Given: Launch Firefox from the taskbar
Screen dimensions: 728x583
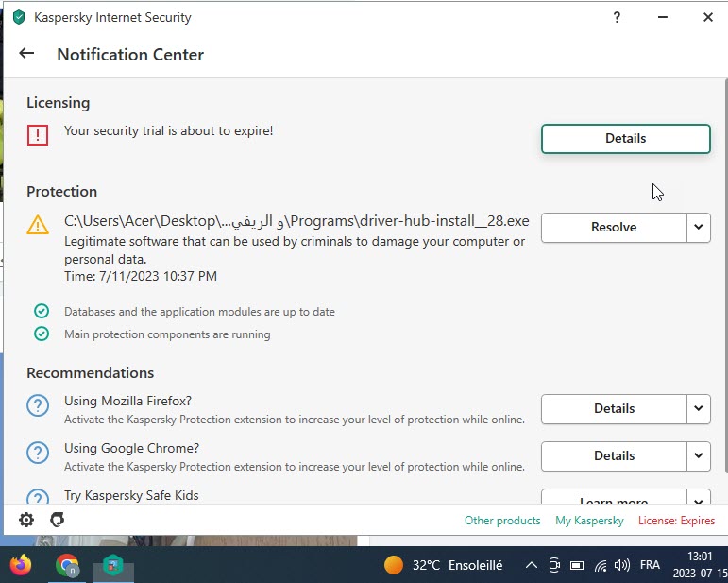Looking at the screenshot, I should pyautogui.click(x=21, y=565).
